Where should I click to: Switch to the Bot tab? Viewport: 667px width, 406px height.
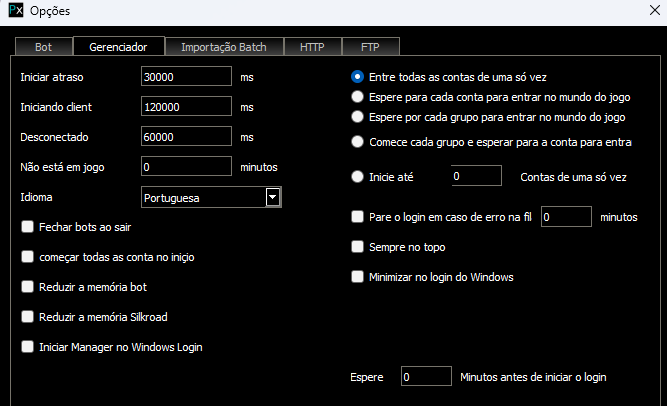44,47
